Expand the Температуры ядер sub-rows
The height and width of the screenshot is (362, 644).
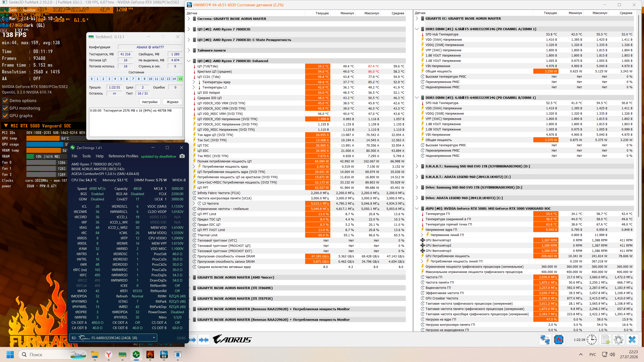click(194, 82)
